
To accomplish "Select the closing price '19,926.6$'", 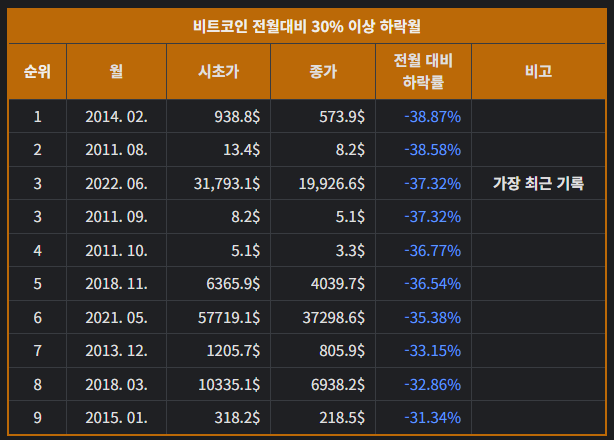I will (332, 184).
